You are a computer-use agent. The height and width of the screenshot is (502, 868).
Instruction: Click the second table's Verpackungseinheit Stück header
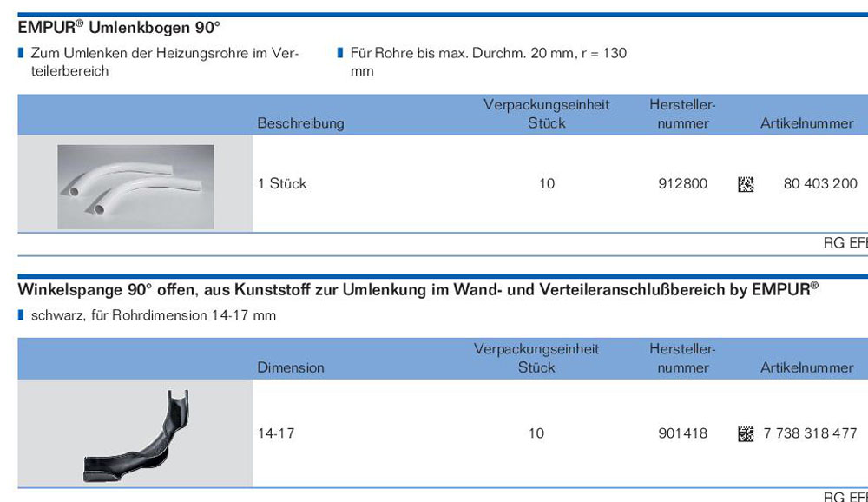point(536,358)
